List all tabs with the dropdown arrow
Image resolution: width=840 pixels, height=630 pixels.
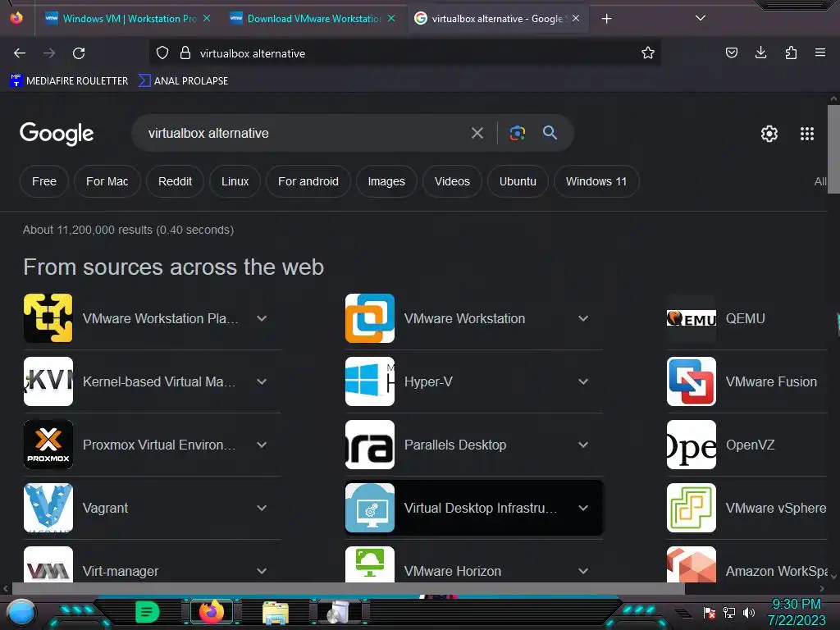coord(701,18)
